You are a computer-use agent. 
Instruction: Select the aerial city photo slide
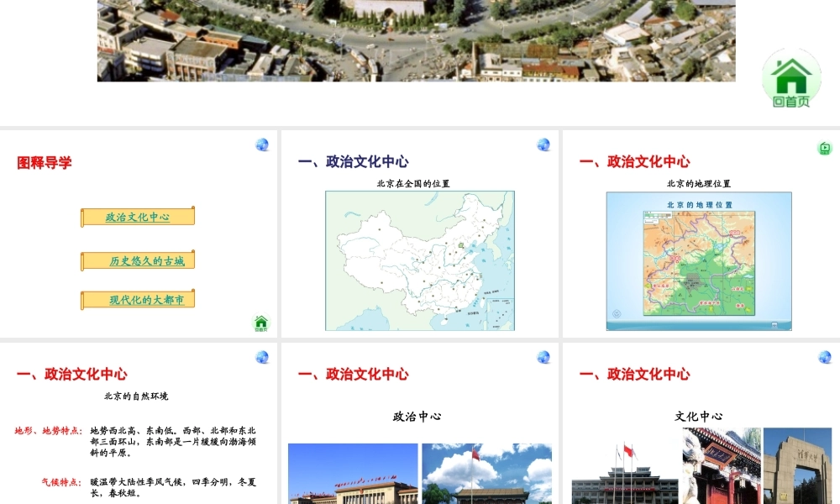(x=417, y=40)
